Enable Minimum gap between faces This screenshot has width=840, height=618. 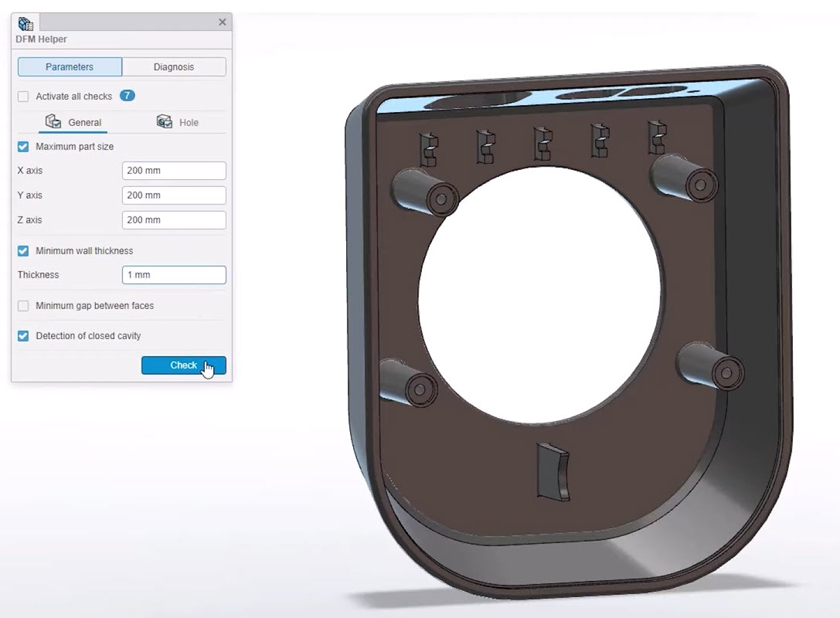(x=23, y=306)
